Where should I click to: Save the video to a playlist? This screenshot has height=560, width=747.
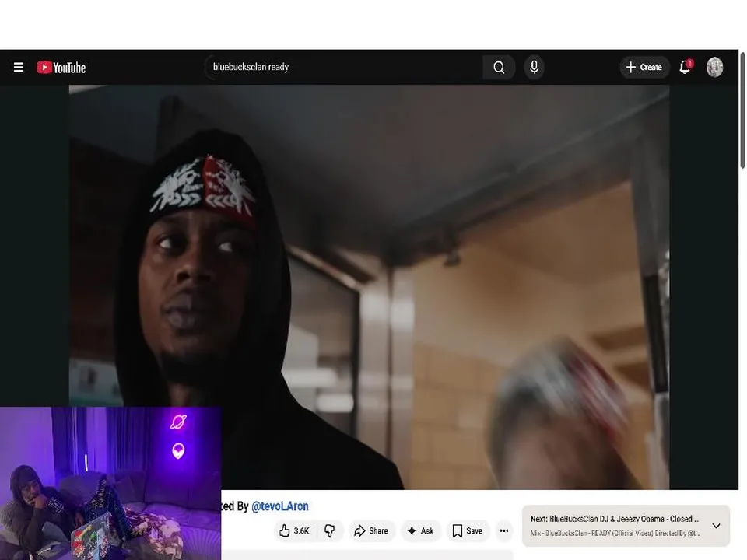pos(468,530)
